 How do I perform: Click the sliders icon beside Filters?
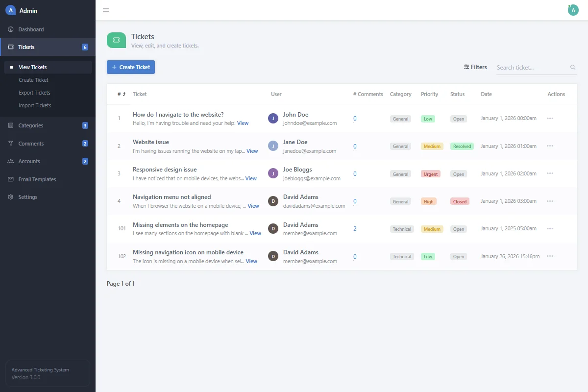point(466,67)
